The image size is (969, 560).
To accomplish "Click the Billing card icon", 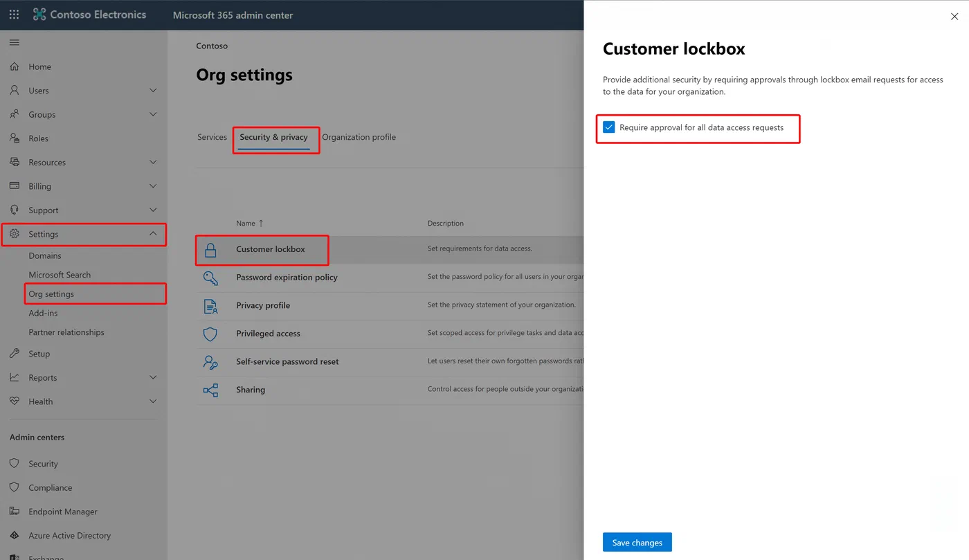I will [15, 186].
